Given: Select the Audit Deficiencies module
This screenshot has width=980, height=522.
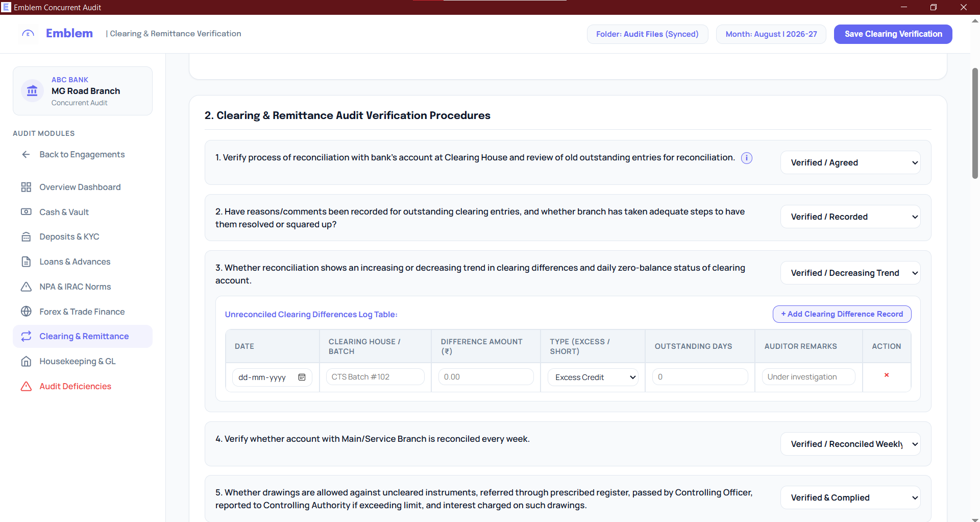Looking at the screenshot, I should tap(83, 386).
